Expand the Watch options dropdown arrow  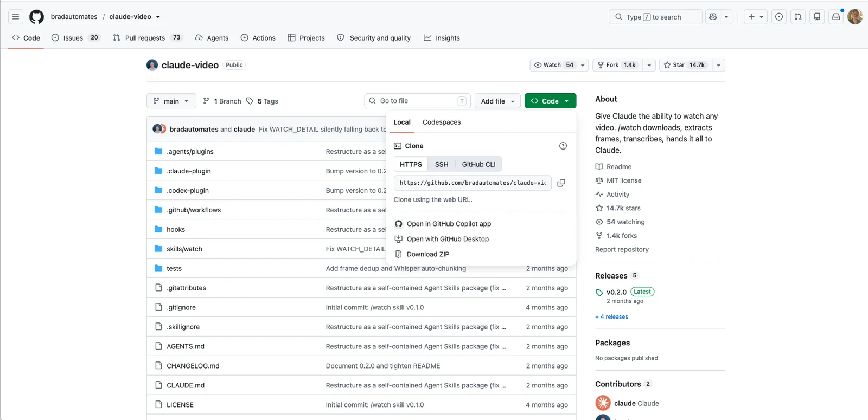[583, 65]
